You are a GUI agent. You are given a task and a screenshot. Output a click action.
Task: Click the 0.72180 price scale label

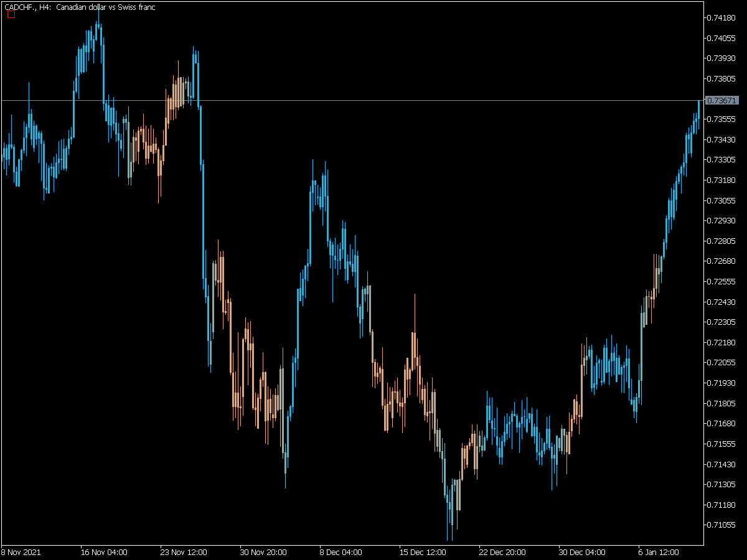click(721, 343)
